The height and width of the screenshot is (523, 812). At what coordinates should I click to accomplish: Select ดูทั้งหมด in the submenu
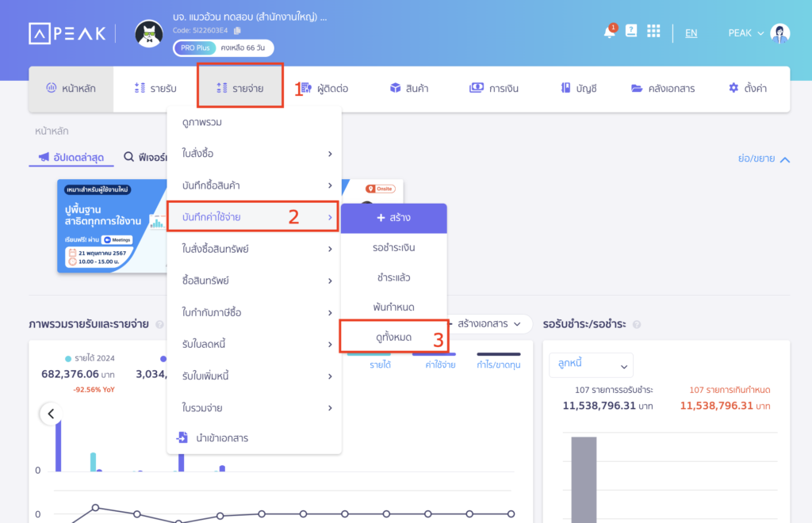pyautogui.click(x=393, y=338)
